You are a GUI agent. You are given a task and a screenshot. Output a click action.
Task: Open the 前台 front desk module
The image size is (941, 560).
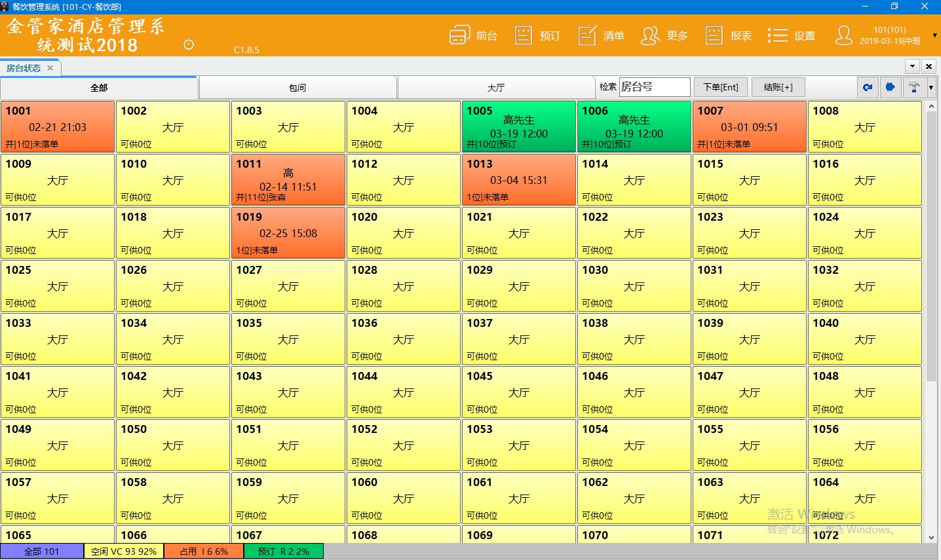point(473,35)
